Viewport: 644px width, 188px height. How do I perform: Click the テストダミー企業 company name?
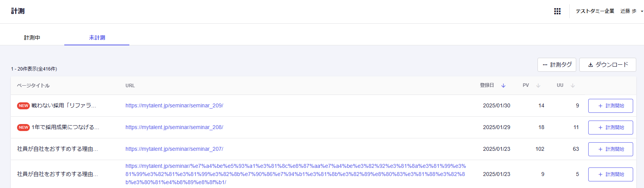594,11
